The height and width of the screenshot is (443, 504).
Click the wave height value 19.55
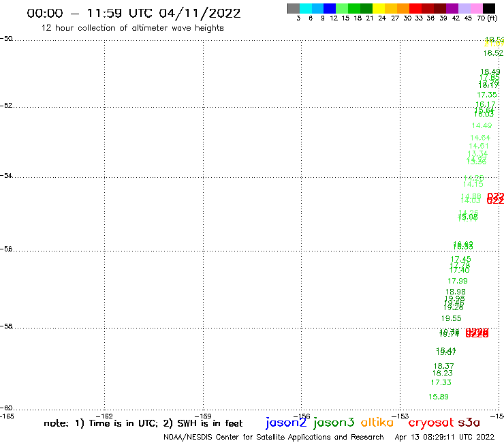[452, 318]
